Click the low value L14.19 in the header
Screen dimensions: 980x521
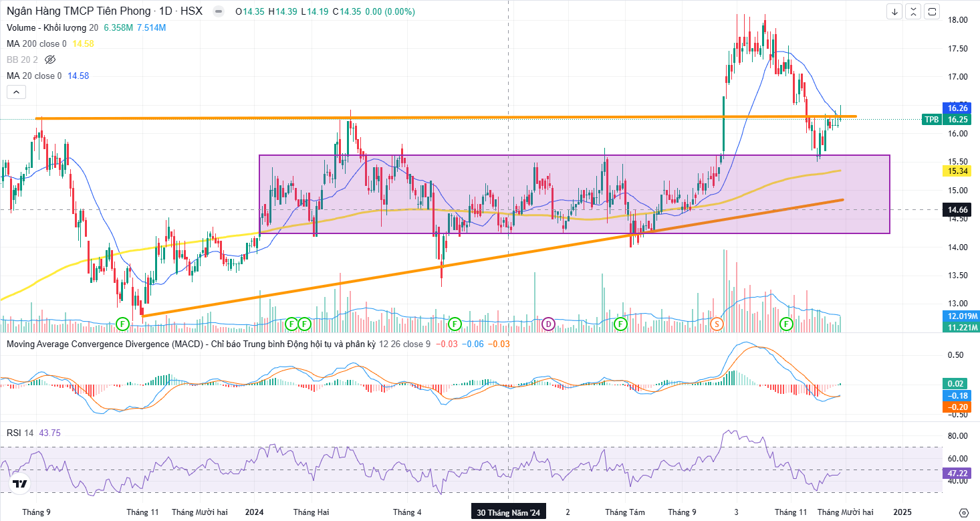tap(315, 11)
